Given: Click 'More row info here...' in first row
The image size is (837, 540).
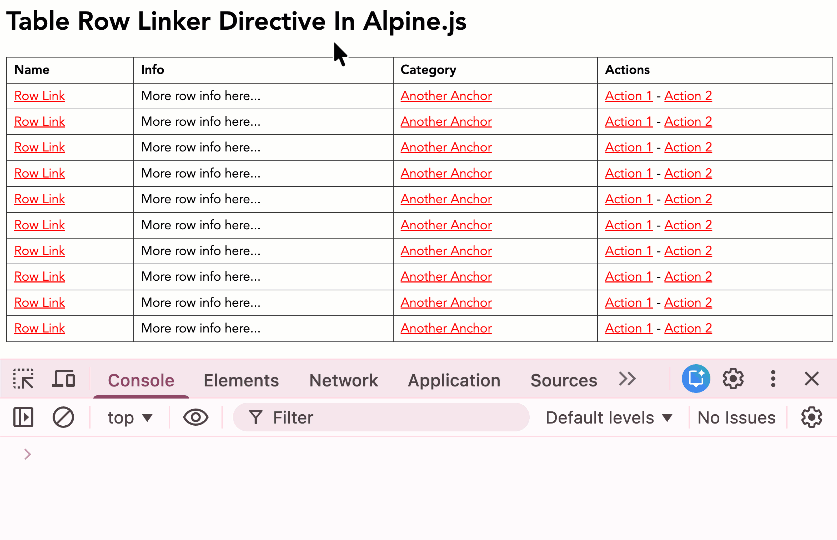Looking at the screenshot, I should 201,96.
